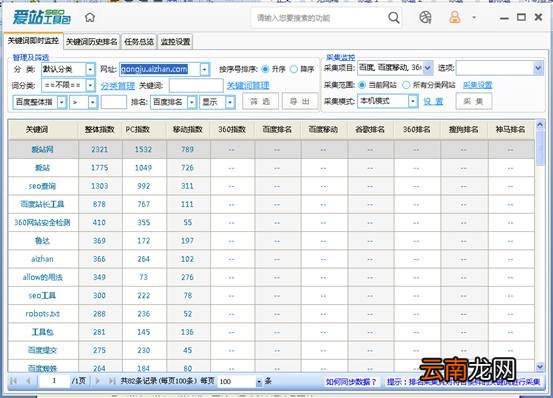Click the 关键词管理 link
Image resolution: width=553 pixels, height=398 pixels.
248,85
